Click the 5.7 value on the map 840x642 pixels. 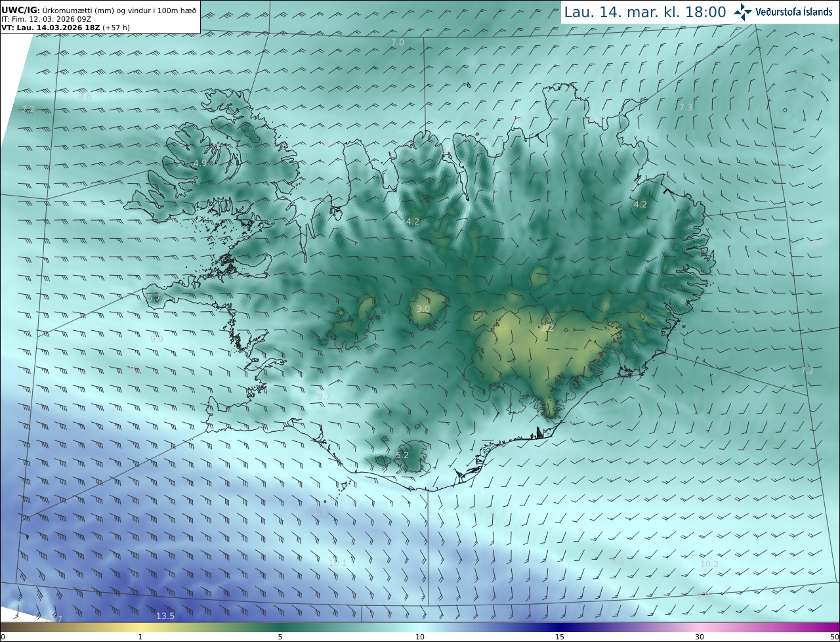pos(154,298)
